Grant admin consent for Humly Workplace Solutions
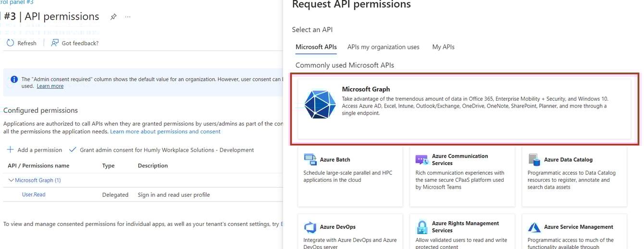This screenshot has width=644, height=249. pos(161,150)
